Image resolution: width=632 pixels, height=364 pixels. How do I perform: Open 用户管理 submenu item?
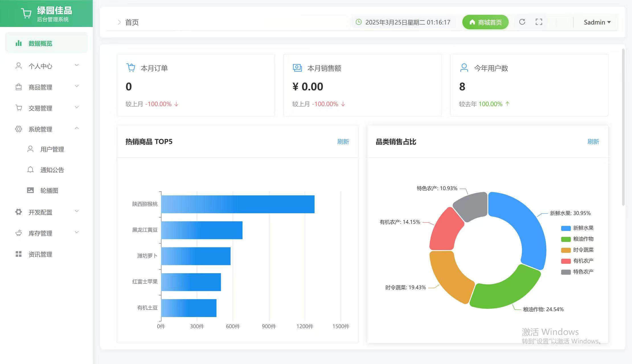point(46,149)
